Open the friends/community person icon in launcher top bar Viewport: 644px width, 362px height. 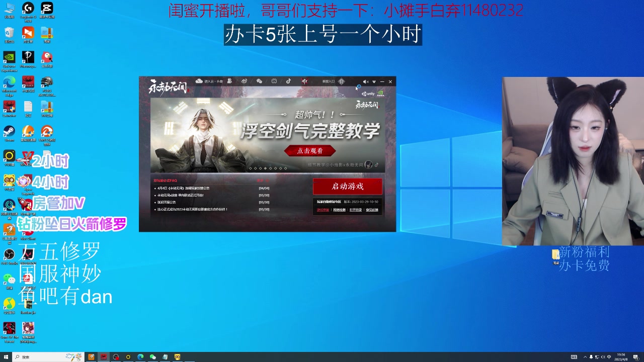coord(229,81)
